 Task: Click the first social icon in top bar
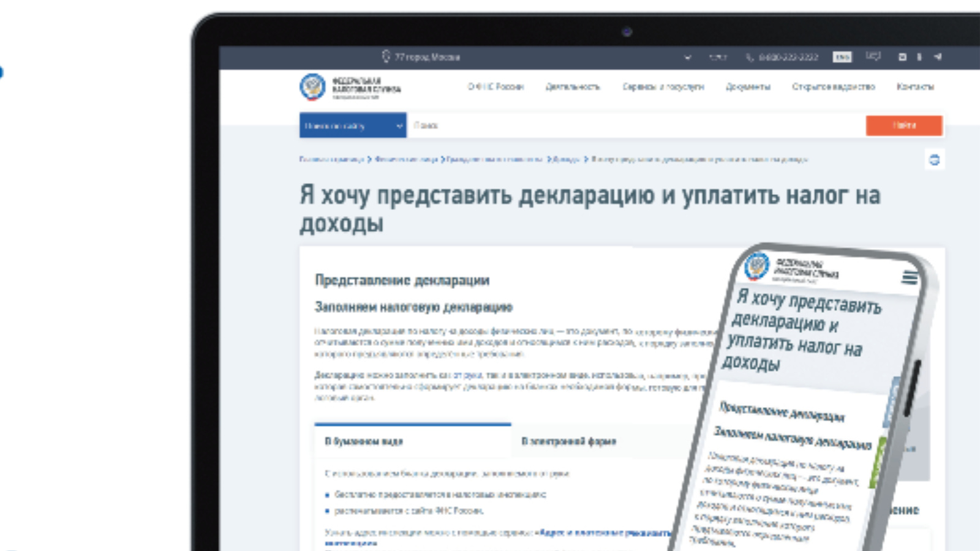[x=902, y=57]
